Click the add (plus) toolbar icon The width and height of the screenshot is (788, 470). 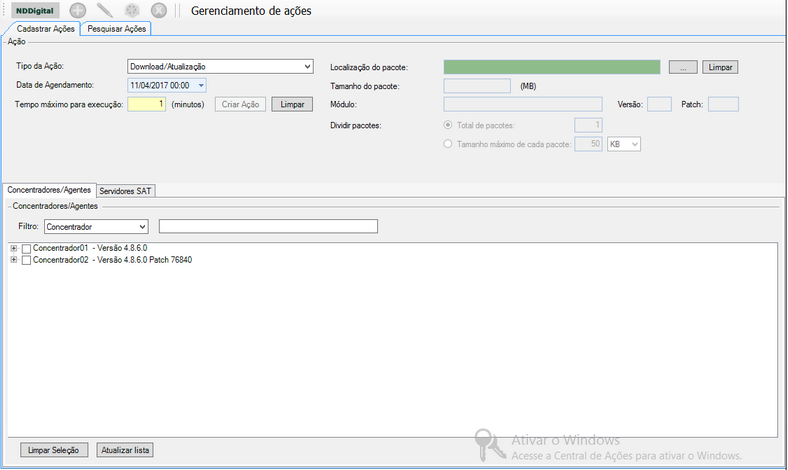77,10
